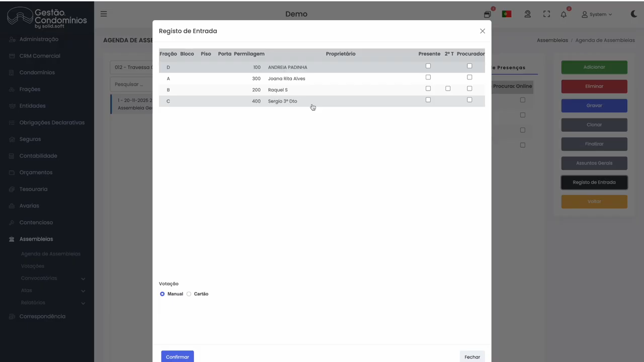Screen dimensions: 644x362
Task: Open the System user dropdown
Action: [x=597, y=15]
